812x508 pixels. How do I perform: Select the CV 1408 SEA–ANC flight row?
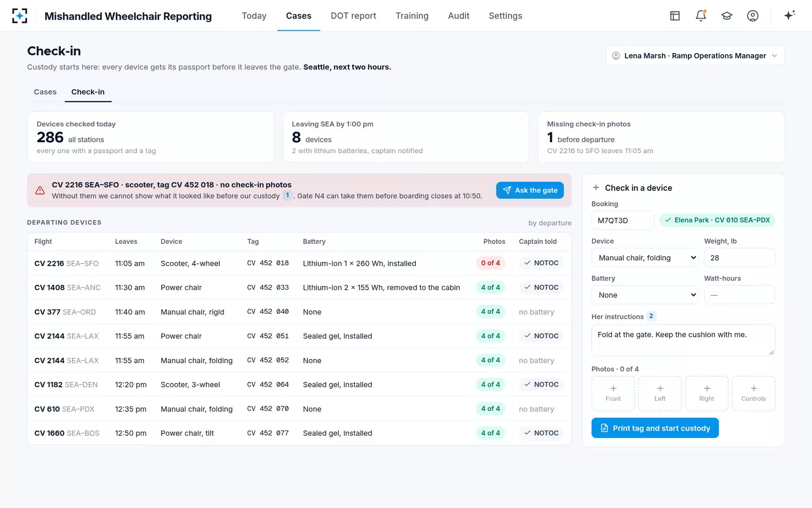pyautogui.click(x=299, y=287)
